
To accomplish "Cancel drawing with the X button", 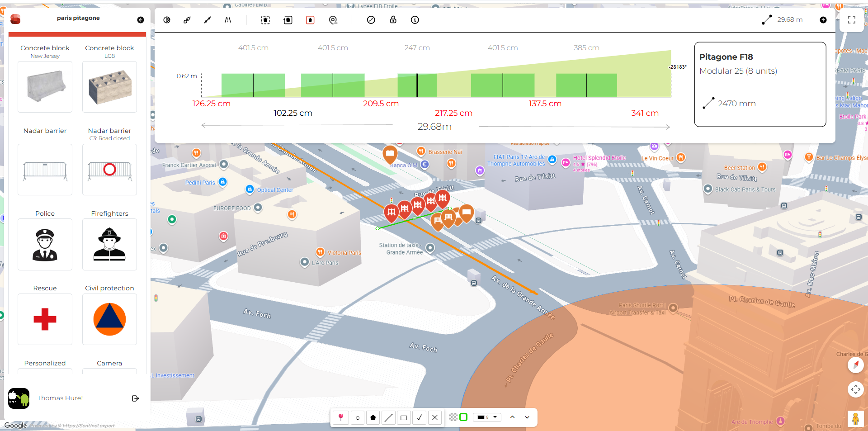I will point(435,417).
